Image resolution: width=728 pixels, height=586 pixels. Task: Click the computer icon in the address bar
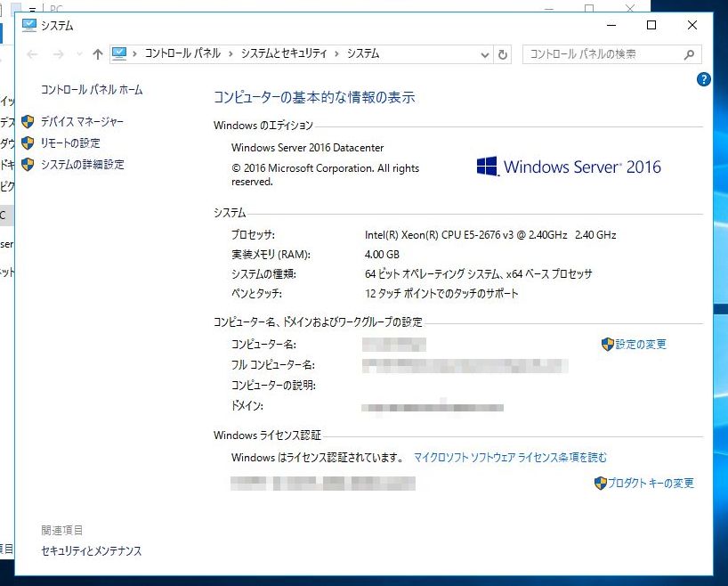coord(119,54)
